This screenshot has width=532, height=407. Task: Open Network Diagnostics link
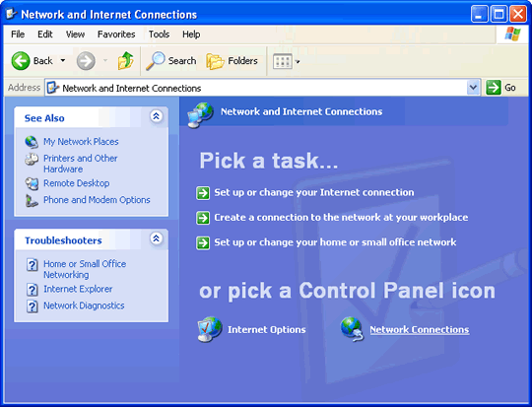(x=84, y=305)
